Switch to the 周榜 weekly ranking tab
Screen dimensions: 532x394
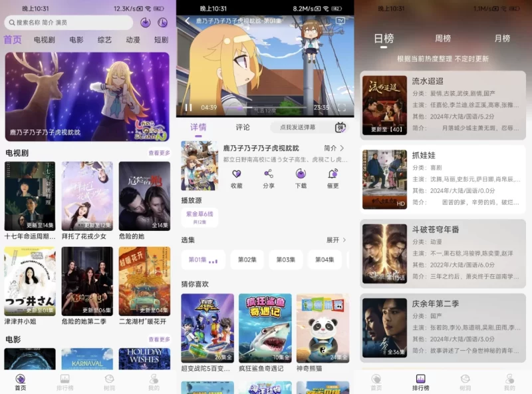[x=444, y=39]
